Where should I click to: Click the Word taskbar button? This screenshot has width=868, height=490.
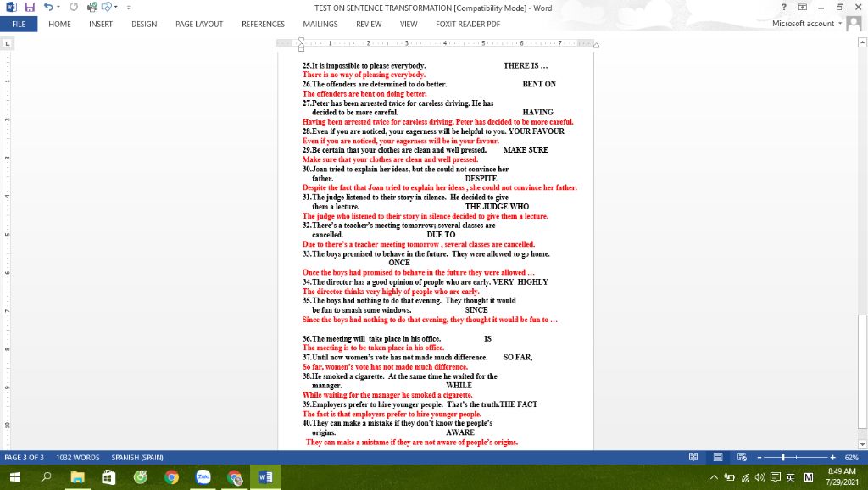pyautogui.click(x=265, y=477)
